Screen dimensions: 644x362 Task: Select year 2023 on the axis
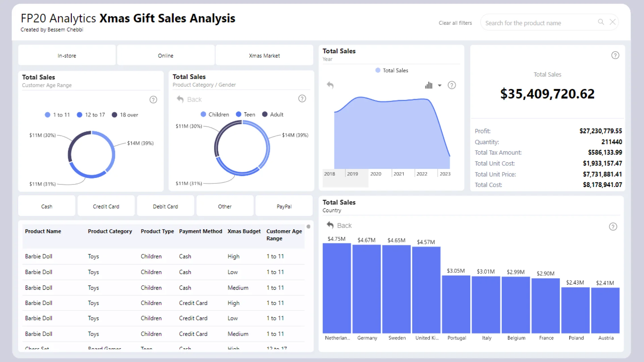pos(445,174)
